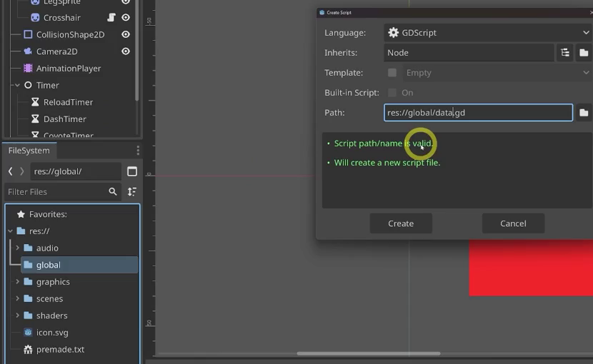Screen dimensions: 593x364
Task: Click the shaders folder icon
Action: pyautogui.click(x=28, y=315)
